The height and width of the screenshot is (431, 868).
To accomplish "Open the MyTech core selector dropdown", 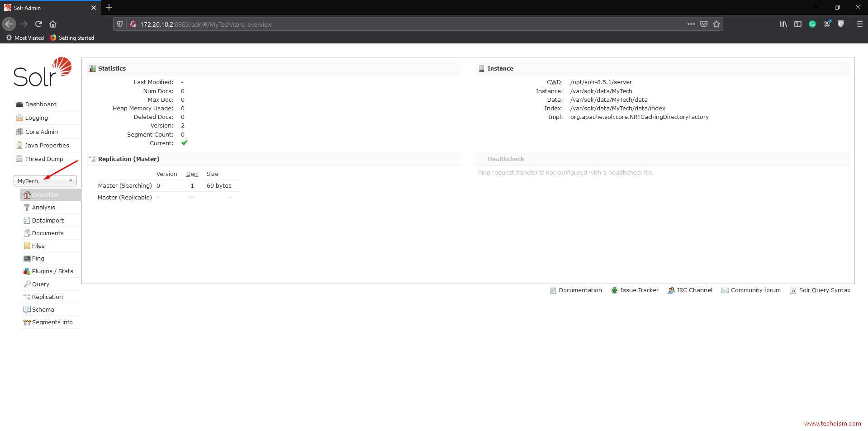I will coord(45,181).
